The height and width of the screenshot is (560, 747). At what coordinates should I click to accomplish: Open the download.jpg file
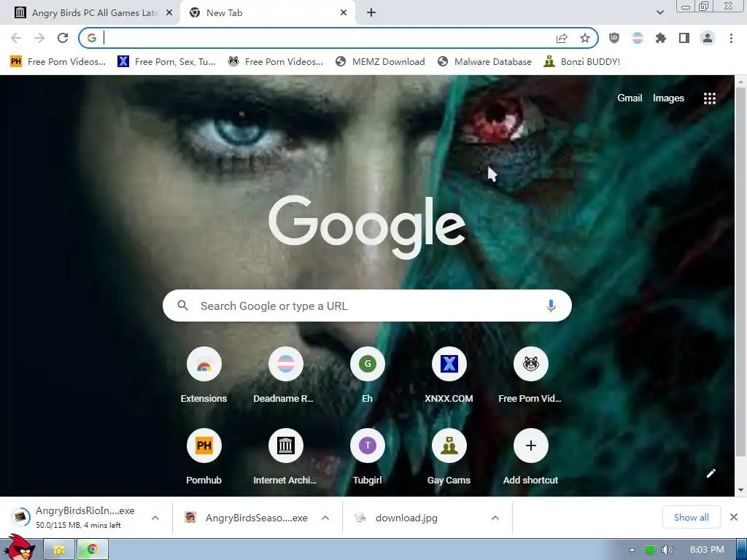(406, 518)
